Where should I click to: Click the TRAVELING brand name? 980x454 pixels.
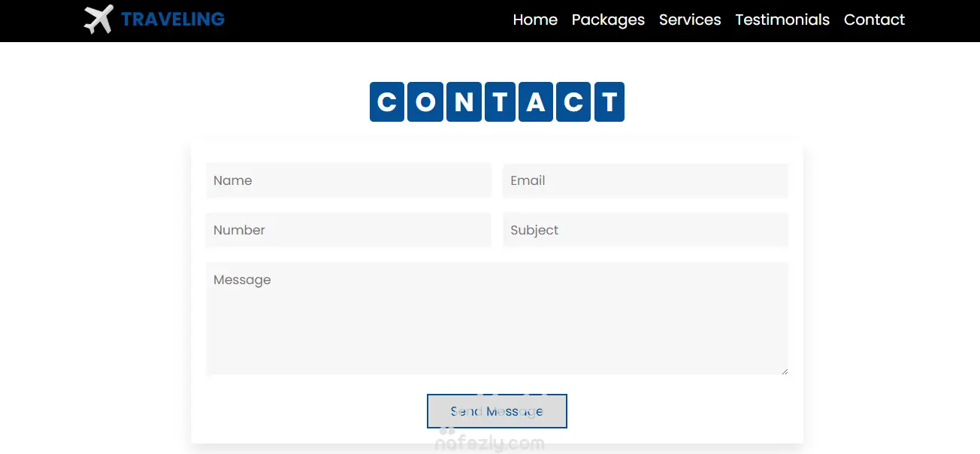tap(173, 20)
